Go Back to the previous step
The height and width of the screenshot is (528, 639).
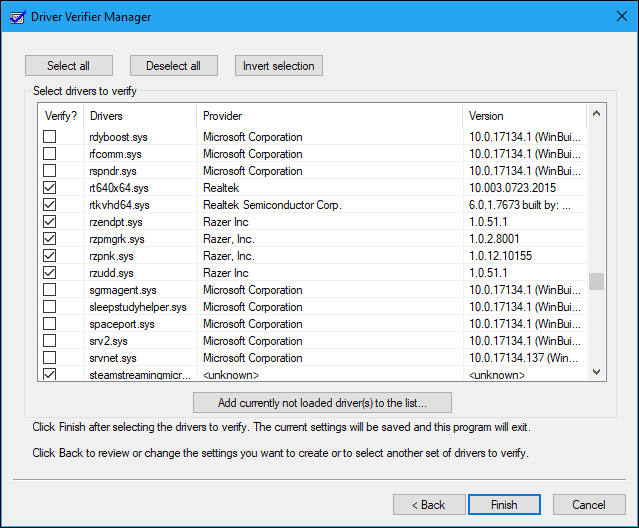[x=429, y=505]
